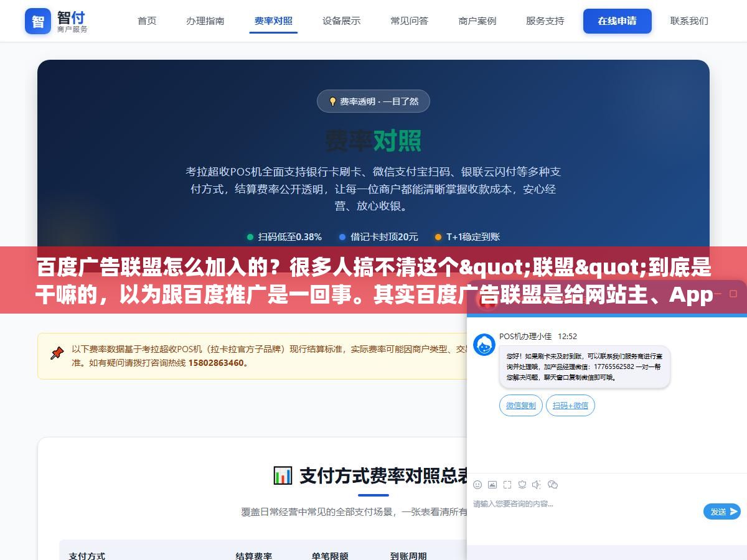Viewport: 747px width, 560px height.
Task: Click the pushpin icon in notice box
Action: point(57,353)
